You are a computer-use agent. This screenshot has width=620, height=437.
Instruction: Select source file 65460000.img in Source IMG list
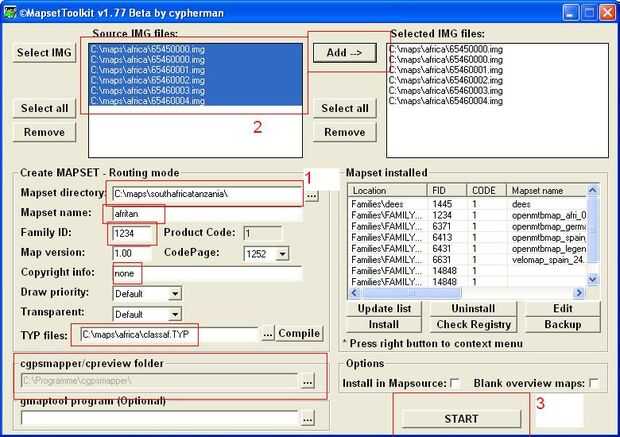[x=195, y=60]
